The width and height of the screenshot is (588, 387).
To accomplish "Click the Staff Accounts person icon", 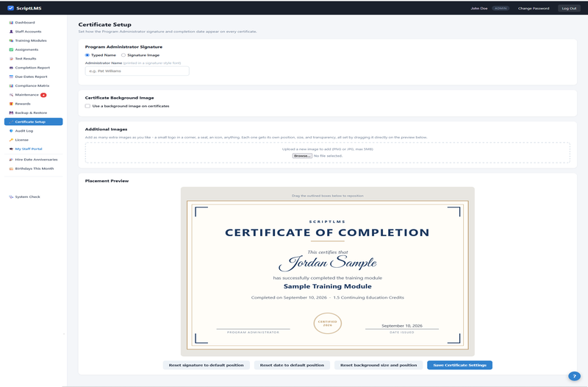I will pyautogui.click(x=11, y=32).
